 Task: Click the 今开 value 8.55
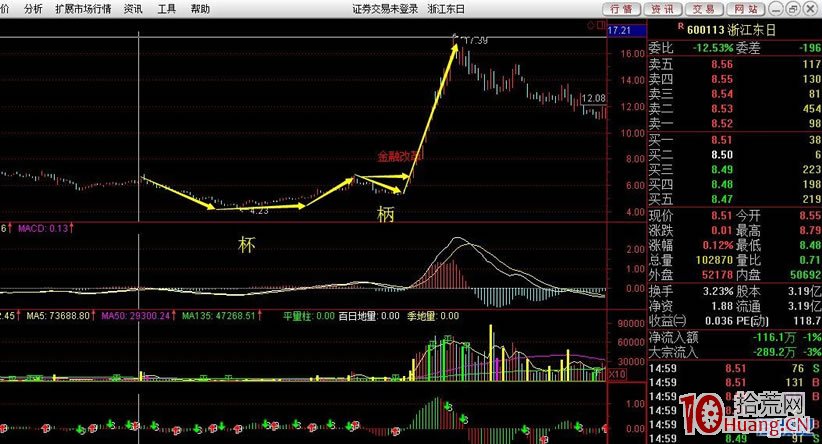tap(810, 215)
